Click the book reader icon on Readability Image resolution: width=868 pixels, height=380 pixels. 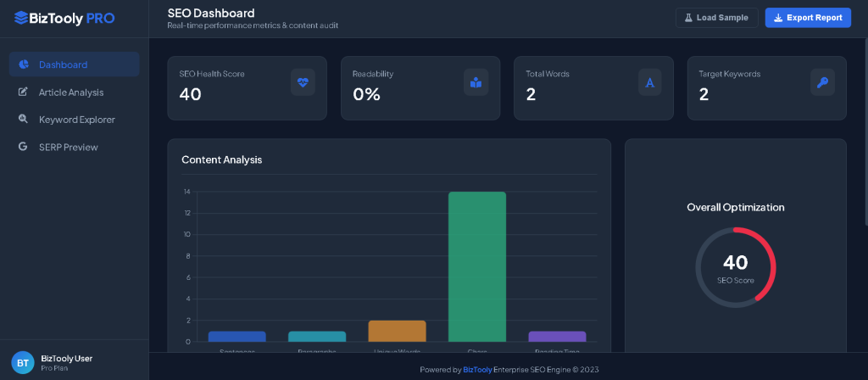click(476, 82)
